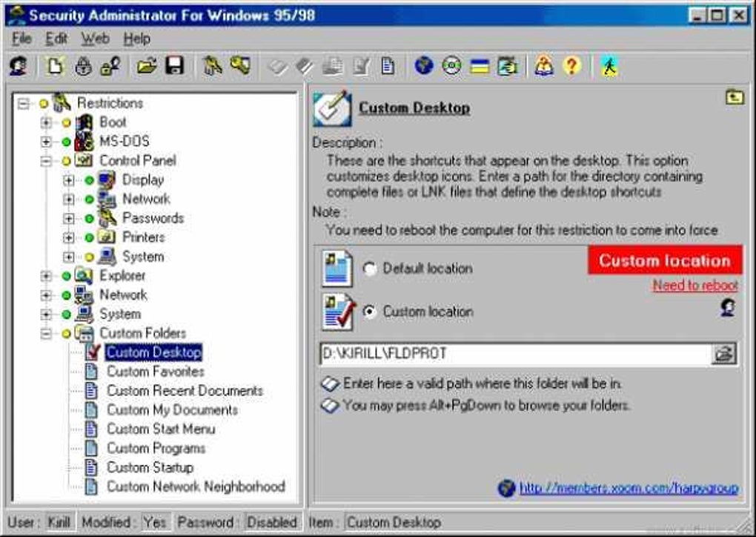Open a file with the open-folder icon

click(x=146, y=66)
